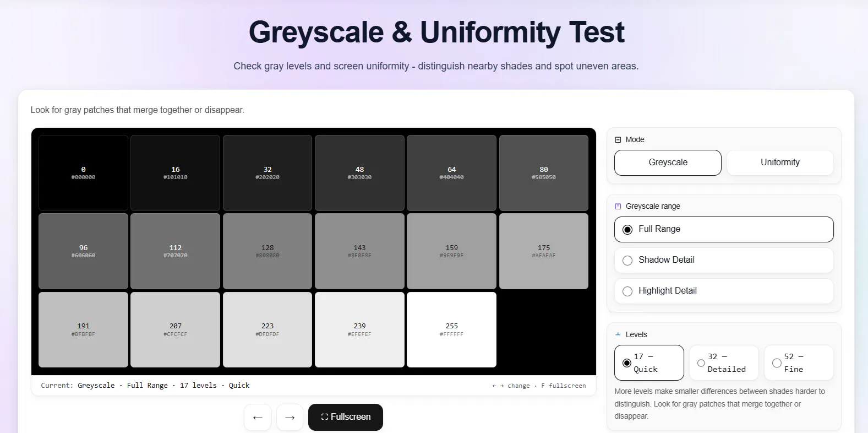
Task: Click the grey patch labeled 32 #202020
Action: point(268,173)
